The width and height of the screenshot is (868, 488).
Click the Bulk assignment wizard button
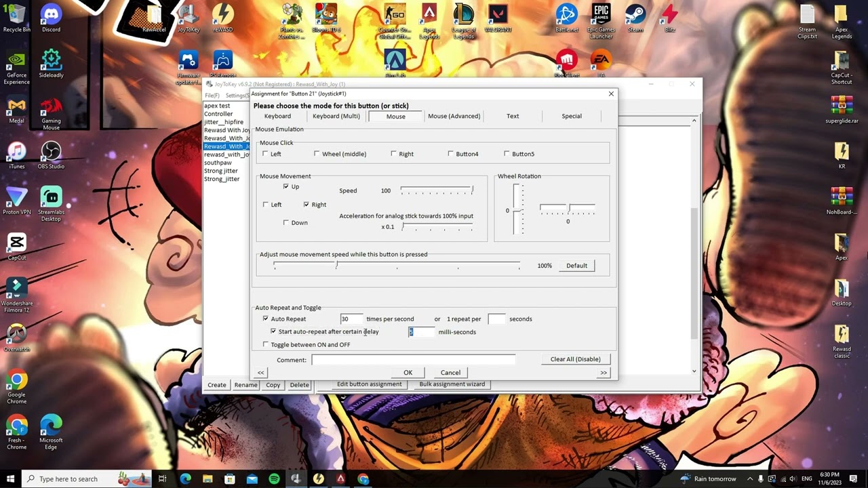click(452, 384)
